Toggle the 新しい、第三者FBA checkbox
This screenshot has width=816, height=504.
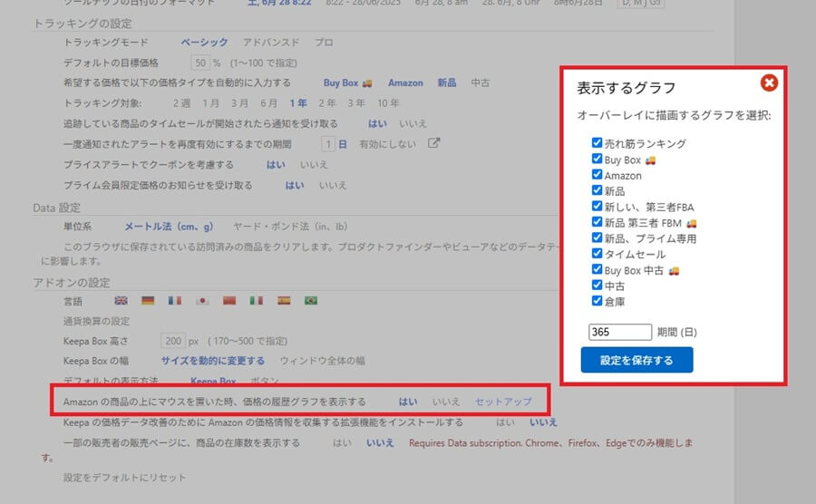pos(597,206)
